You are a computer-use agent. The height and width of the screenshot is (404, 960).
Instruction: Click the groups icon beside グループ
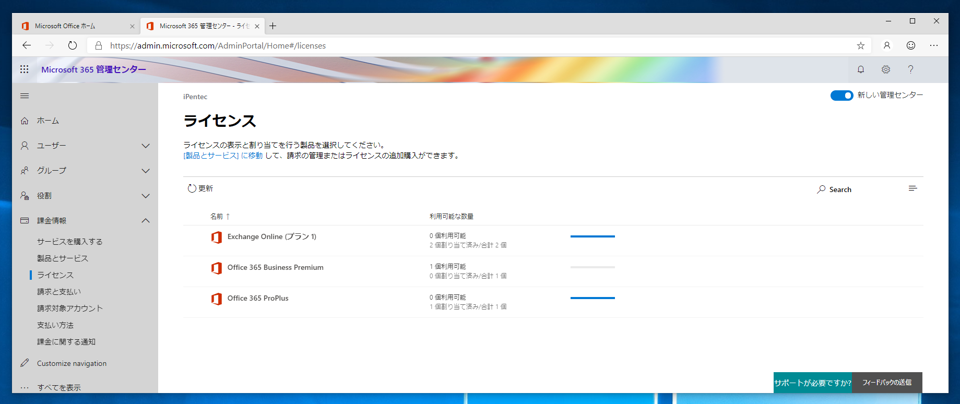pyautogui.click(x=24, y=171)
